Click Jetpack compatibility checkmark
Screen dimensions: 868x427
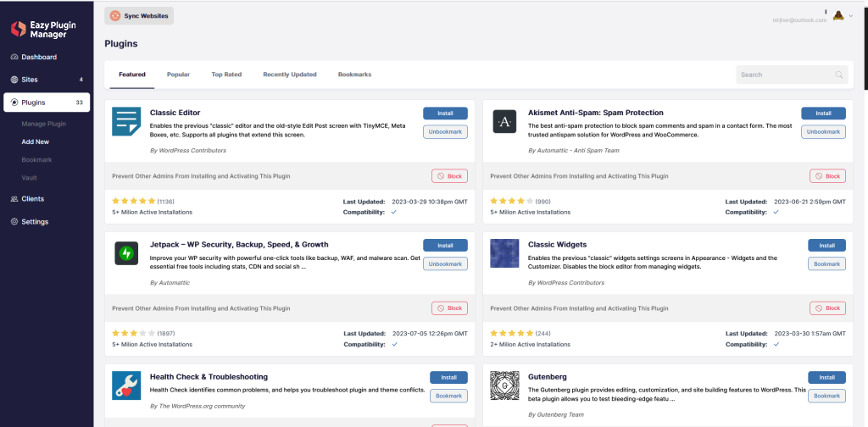[x=394, y=344]
